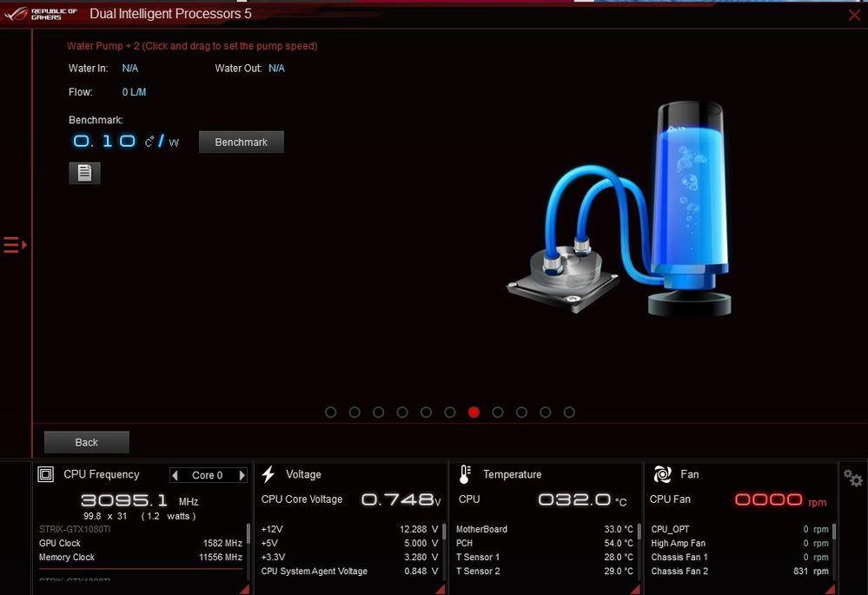Click the Flow 0 L/M value
Viewport: 868px width, 595px height.
135,92
